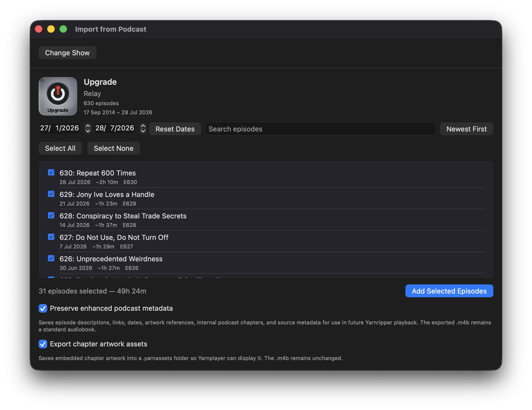
Task: Click the title '629: Jony Ive Loves a Handle'
Action: coord(107,195)
